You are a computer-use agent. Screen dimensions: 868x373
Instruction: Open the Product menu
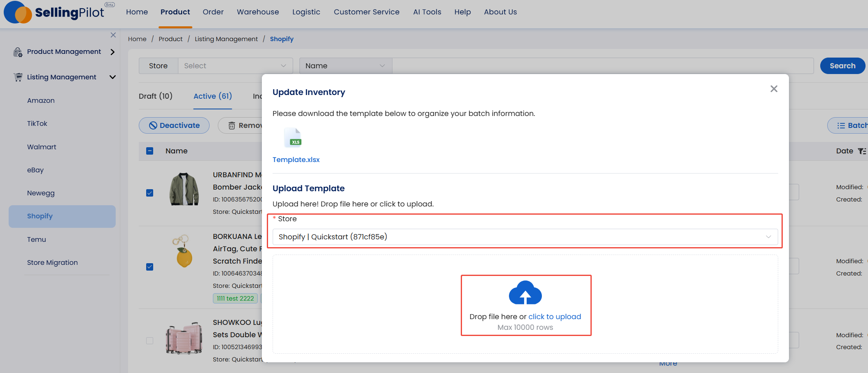175,12
